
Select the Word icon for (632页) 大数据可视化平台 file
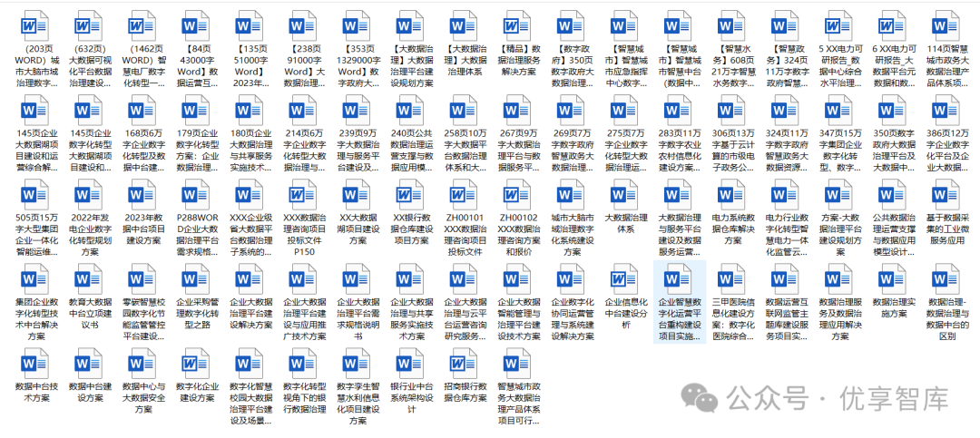point(88,26)
